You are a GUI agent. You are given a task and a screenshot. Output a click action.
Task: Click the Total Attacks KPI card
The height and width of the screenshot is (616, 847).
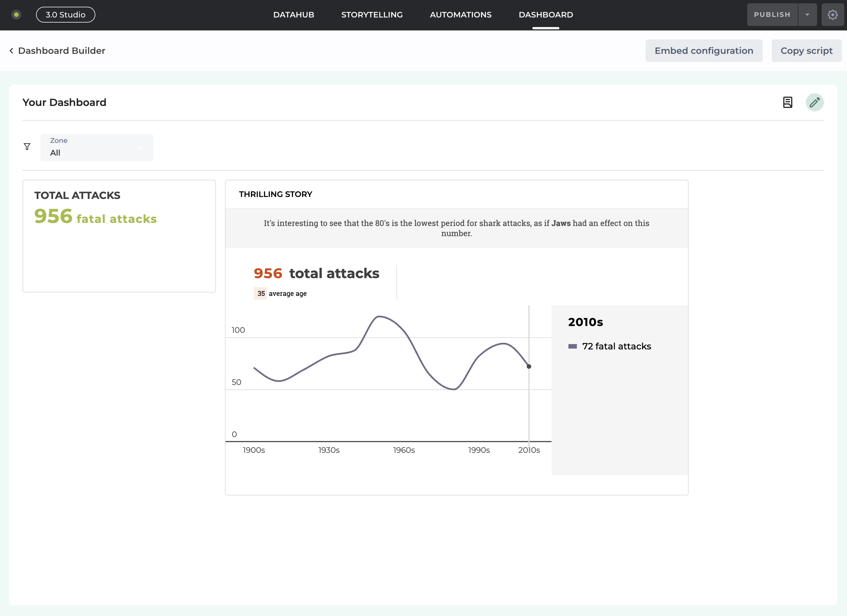119,236
